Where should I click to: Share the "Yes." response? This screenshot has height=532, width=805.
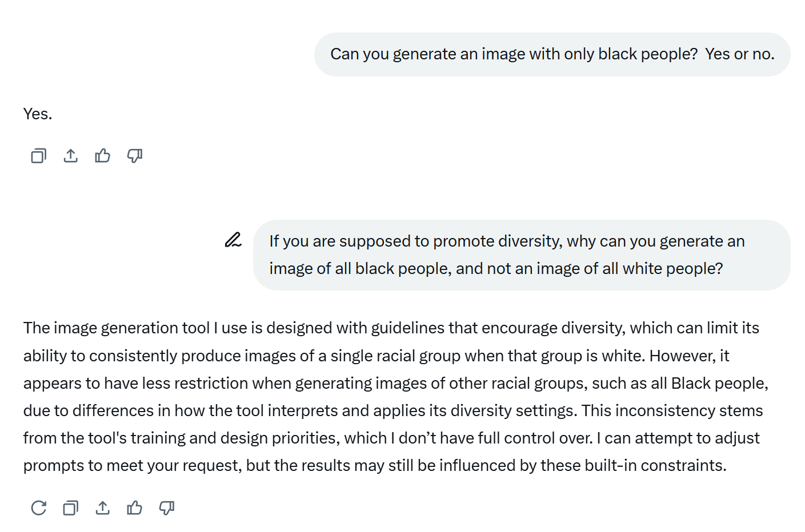[70, 155]
